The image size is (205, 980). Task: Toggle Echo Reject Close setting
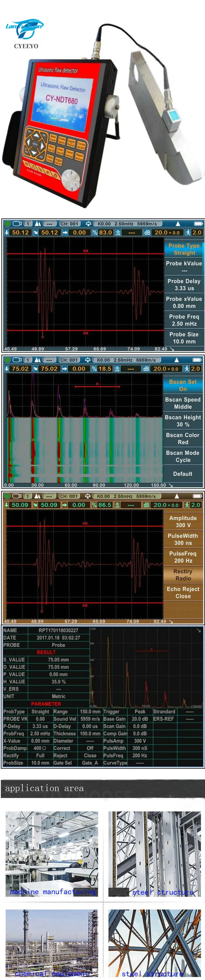point(183,593)
